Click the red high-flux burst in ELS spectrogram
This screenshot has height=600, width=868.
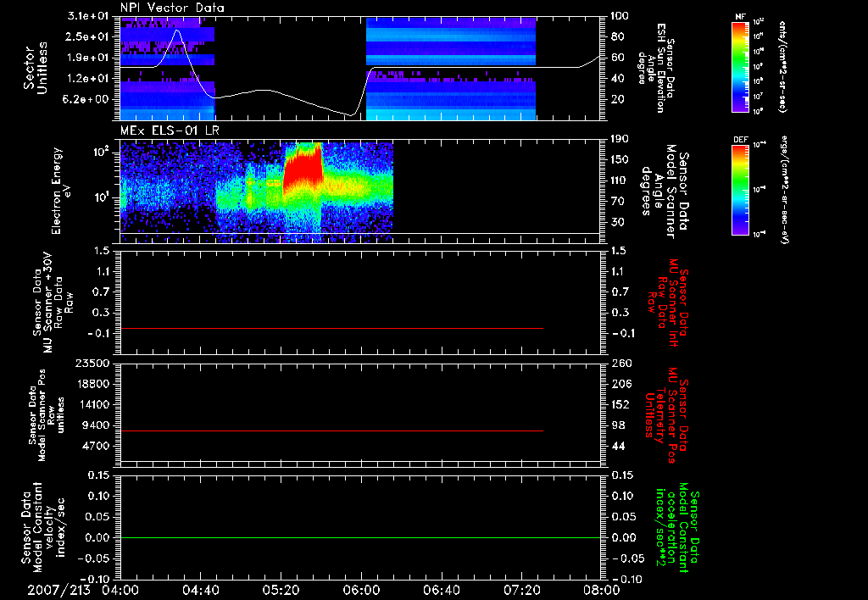[303, 168]
